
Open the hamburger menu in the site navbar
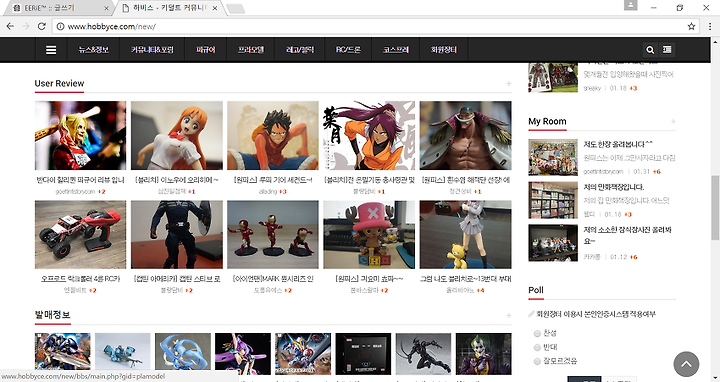(x=51, y=50)
